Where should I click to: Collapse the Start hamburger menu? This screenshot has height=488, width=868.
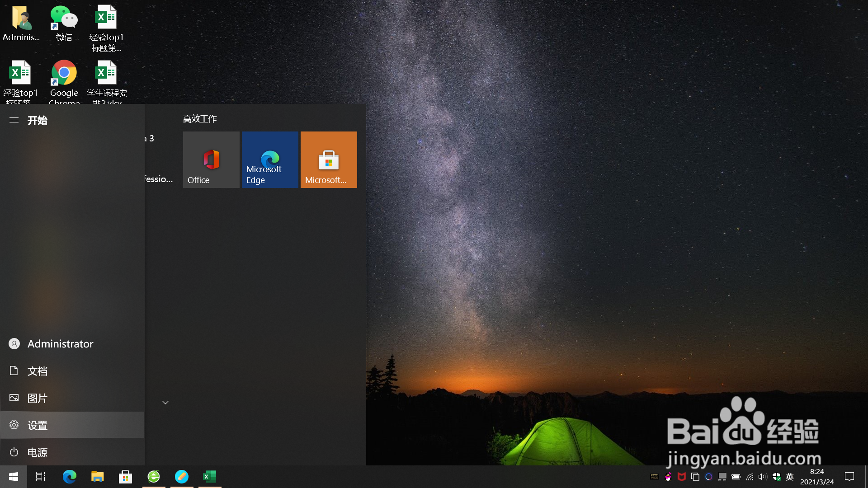[14, 120]
